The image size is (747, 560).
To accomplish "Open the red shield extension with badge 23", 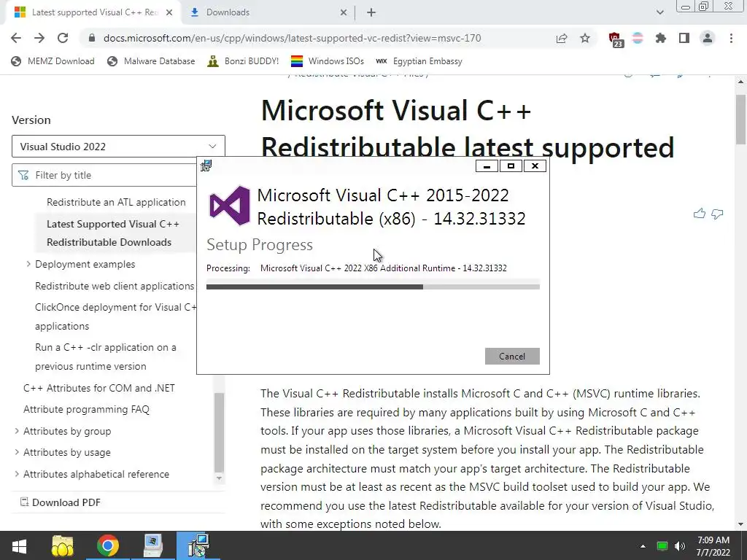I will click(615, 39).
